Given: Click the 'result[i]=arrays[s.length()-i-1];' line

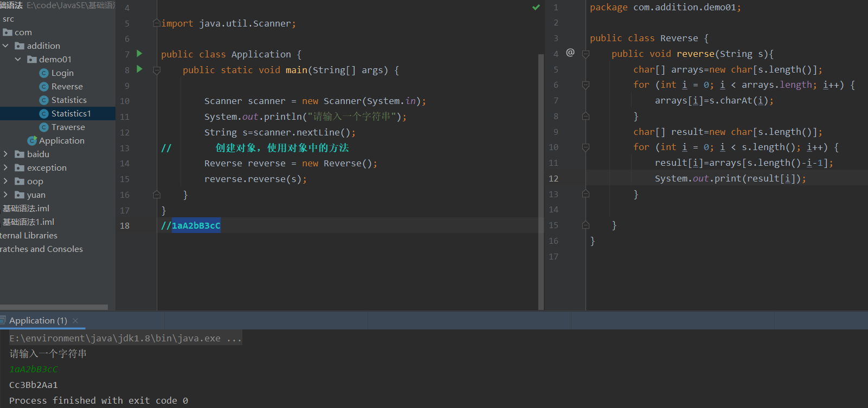Looking at the screenshot, I should pos(744,163).
